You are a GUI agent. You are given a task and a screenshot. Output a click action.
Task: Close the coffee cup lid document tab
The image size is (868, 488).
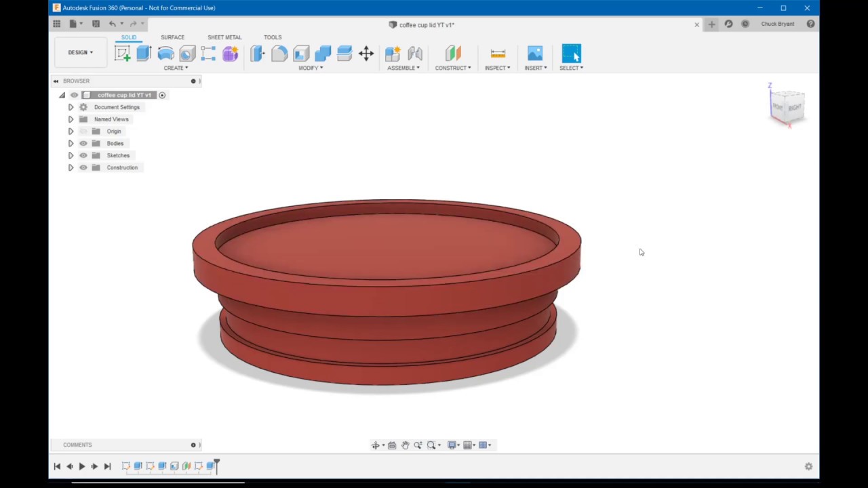696,24
